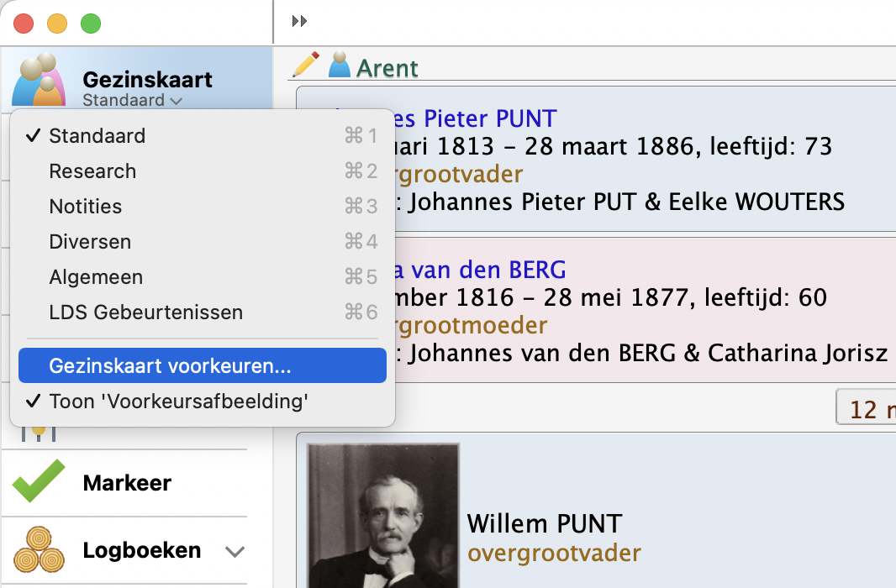This screenshot has height=588, width=896.
Task: Switch to the Diversen view
Action: click(x=90, y=242)
